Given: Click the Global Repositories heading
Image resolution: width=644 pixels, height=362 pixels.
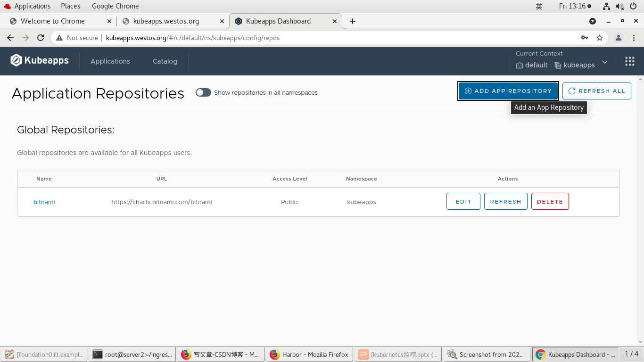Looking at the screenshot, I should [x=66, y=130].
